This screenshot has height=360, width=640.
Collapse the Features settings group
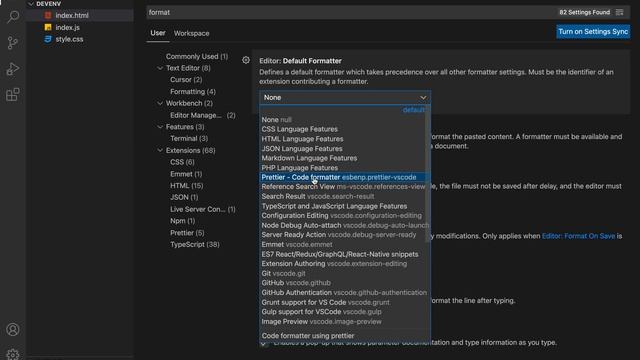pyautogui.click(x=160, y=127)
